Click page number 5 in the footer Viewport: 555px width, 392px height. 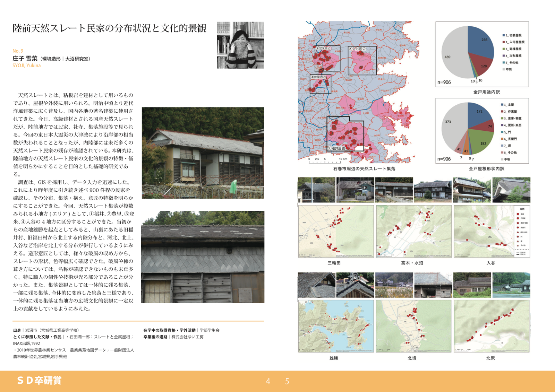(x=287, y=381)
